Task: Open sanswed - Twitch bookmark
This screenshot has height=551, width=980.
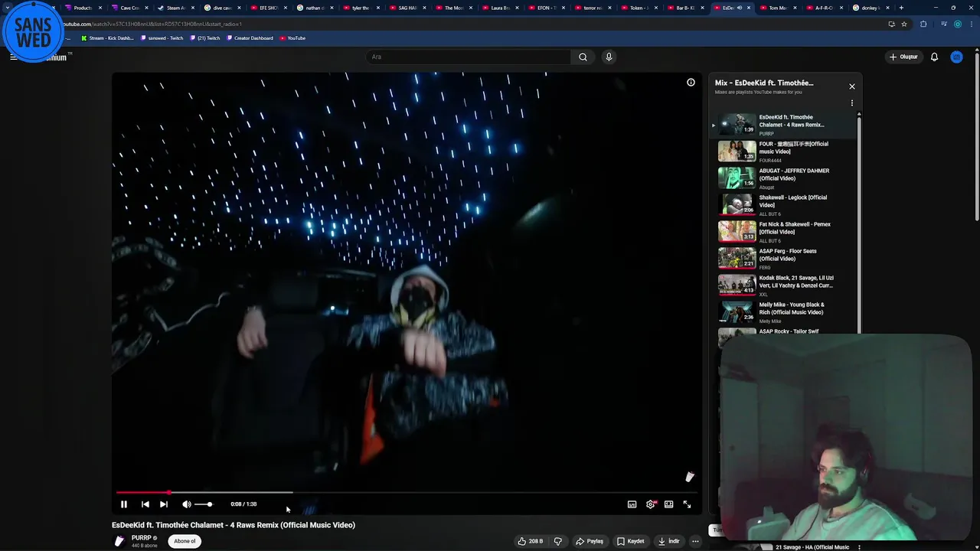Action: (x=162, y=37)
